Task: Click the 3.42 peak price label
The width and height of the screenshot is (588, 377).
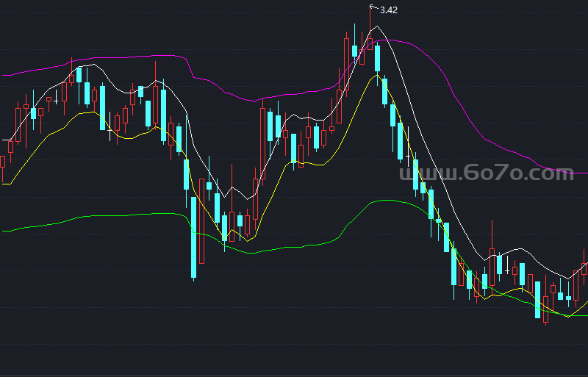Action: [389, 10]
